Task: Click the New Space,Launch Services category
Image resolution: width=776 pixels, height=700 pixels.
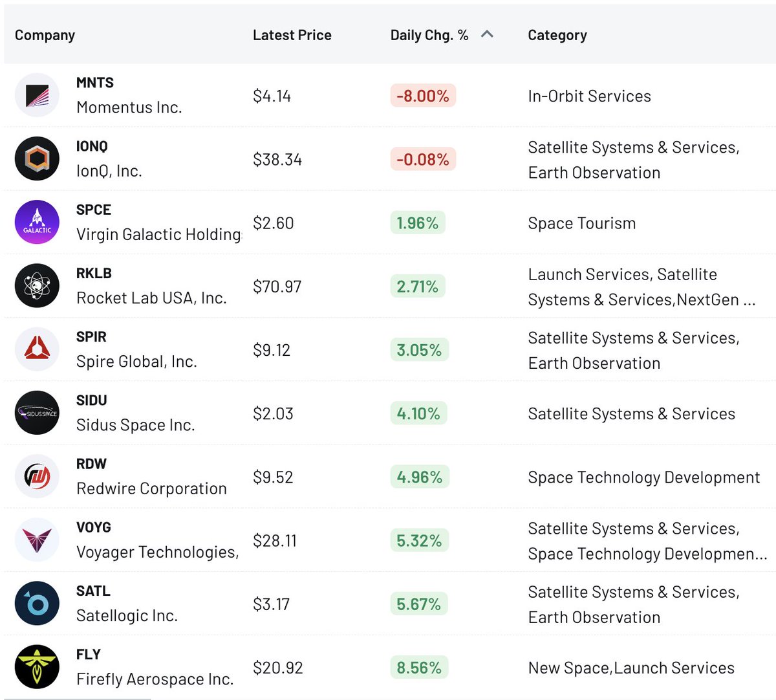Action: (x=631, y=668)
